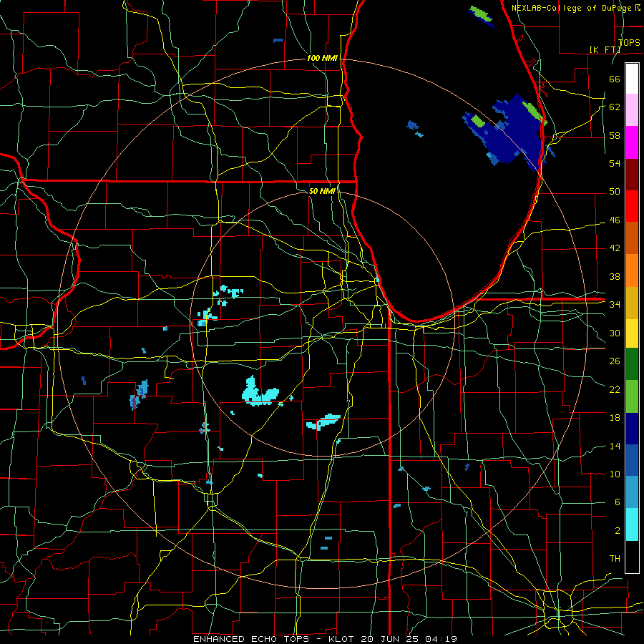The image size is (644, 644).
Task: Click the largest cyan echo inside 50 NMI ring
Action: coord(260,392)
